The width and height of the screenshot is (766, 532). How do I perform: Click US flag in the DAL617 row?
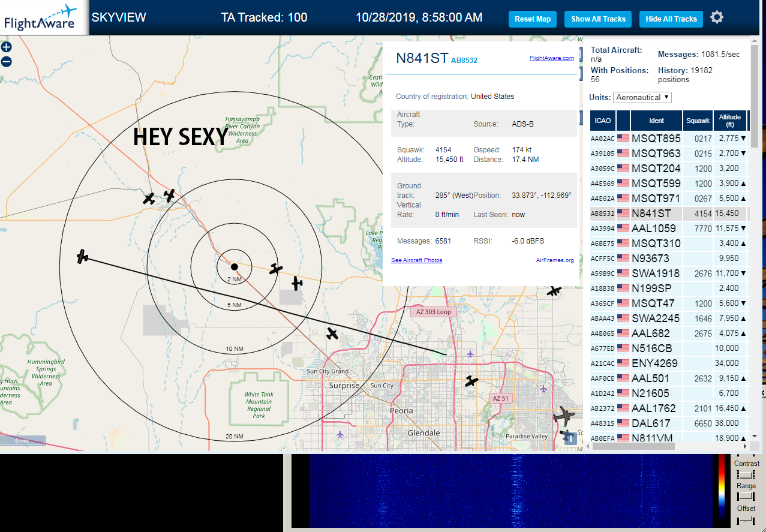pyautogui.click(x=623, y=423)
